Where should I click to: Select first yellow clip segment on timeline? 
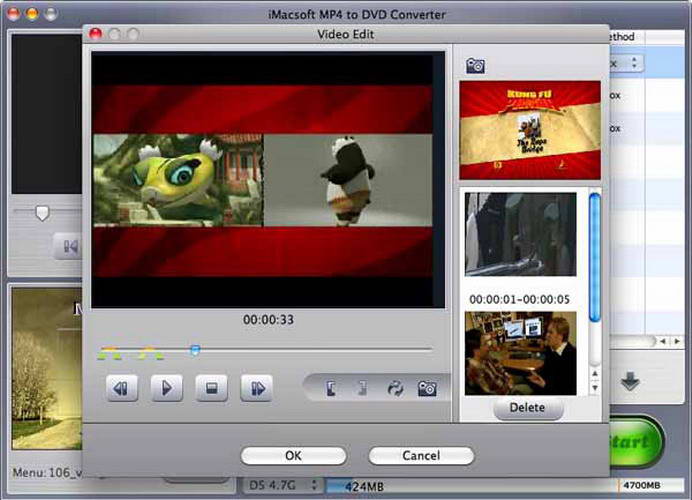[x=110, y=350]
